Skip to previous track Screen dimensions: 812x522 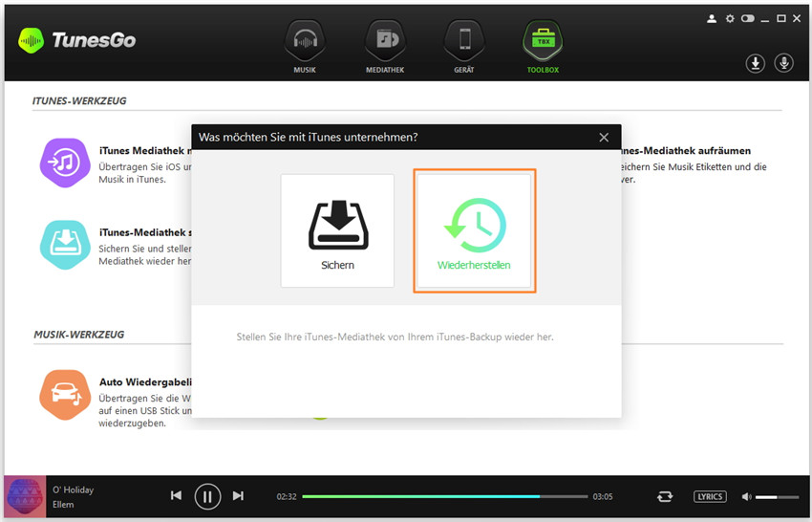coord(176,496)
